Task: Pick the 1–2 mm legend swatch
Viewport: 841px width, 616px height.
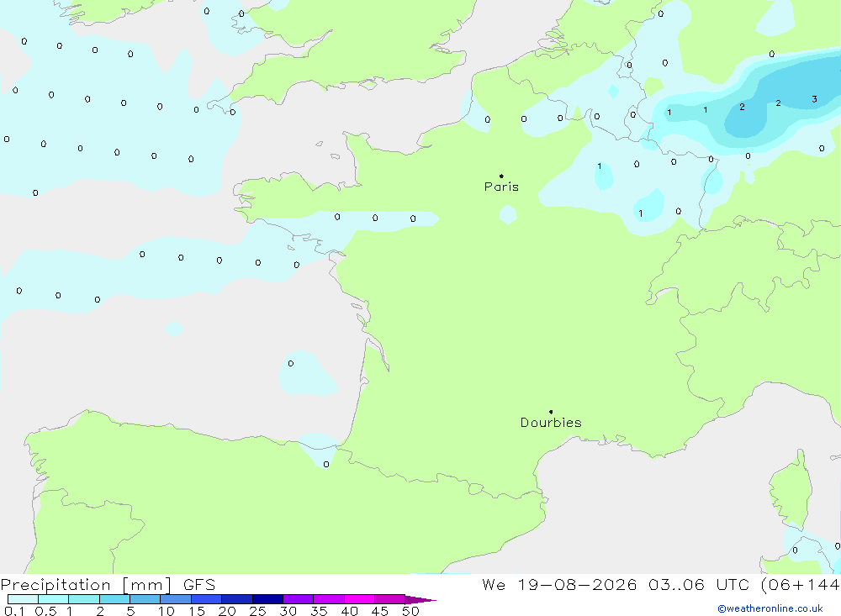Action: [x=84, y=599]
